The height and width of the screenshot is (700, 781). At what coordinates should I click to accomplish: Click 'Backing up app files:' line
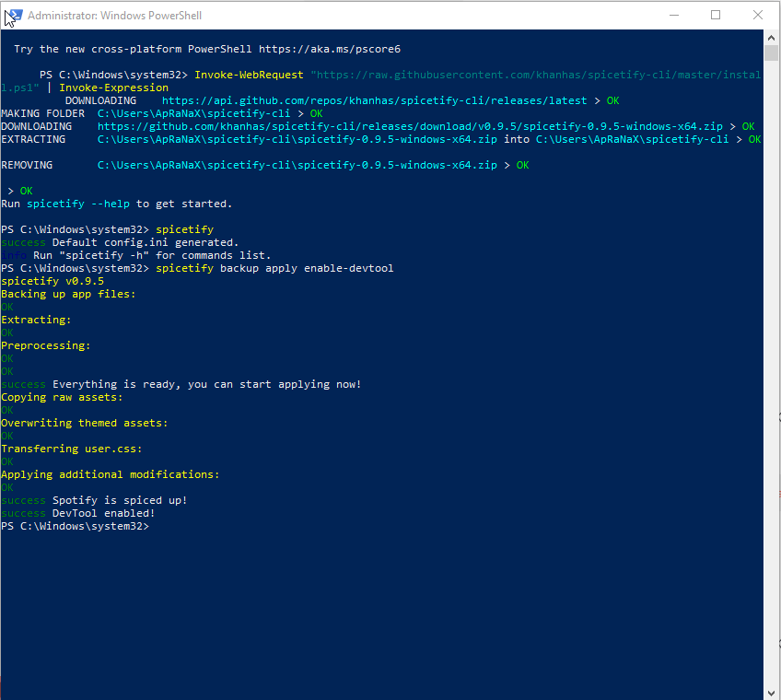point(68,294)
